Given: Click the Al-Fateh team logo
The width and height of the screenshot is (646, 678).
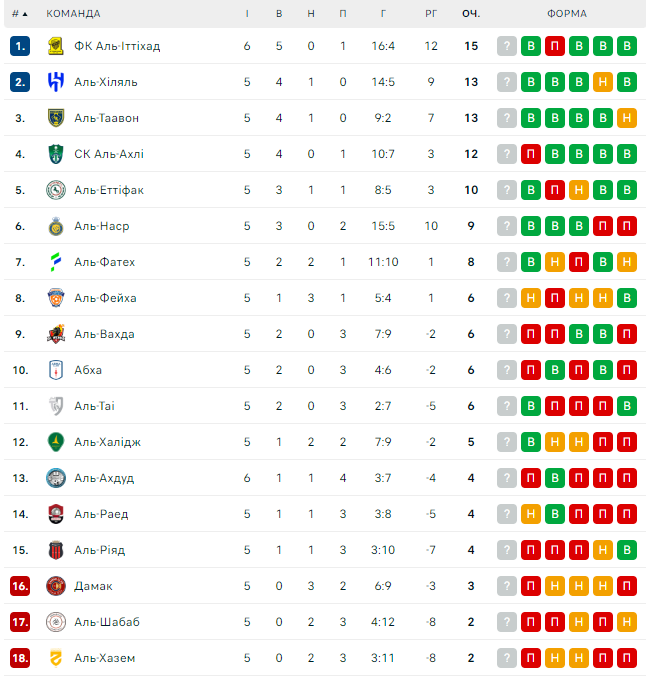Looking at the screenshot, I should click(x=56, y=262).
